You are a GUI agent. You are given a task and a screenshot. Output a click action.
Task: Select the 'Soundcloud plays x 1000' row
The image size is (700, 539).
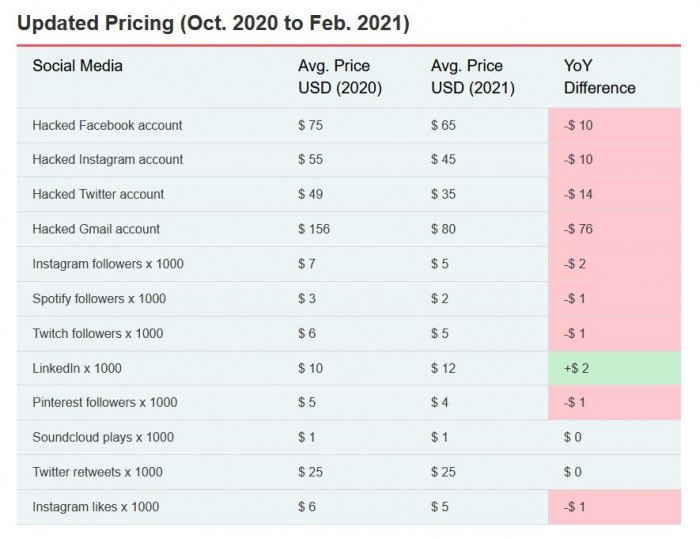[103, 437]
